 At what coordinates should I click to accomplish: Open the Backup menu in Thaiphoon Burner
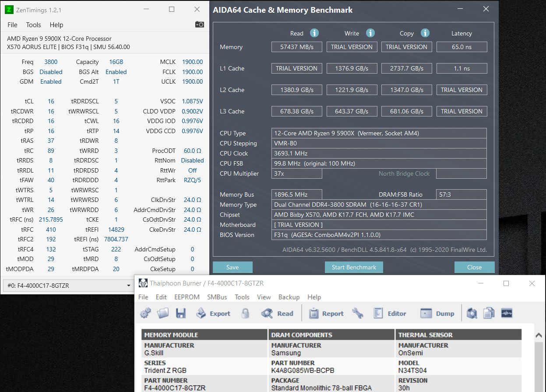(x=289, y=297)
